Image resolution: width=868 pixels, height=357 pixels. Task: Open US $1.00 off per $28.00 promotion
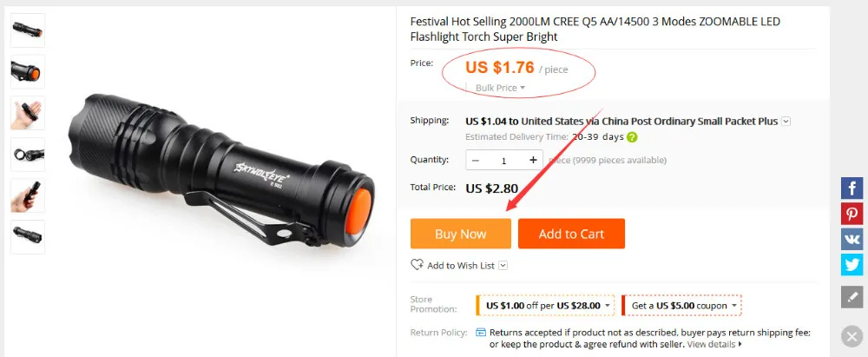[x=545, y=306]
